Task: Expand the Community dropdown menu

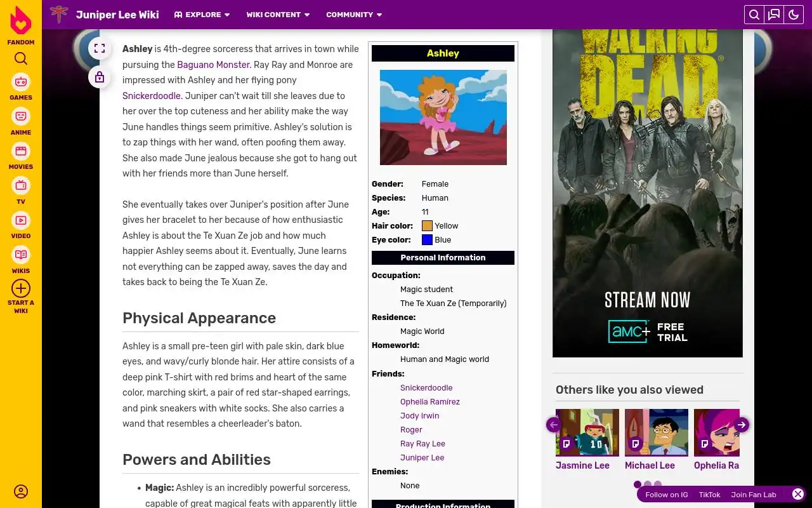Action: click(354, 15)
